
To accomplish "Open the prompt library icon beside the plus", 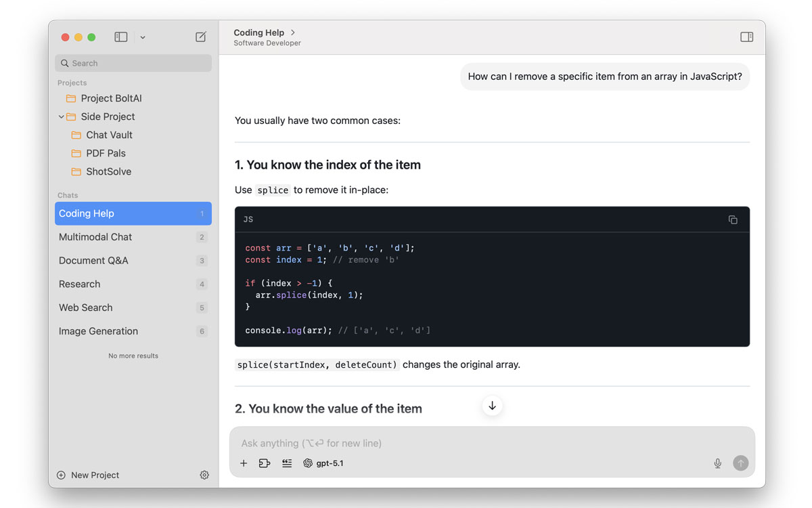I will [x=265, y=463].
